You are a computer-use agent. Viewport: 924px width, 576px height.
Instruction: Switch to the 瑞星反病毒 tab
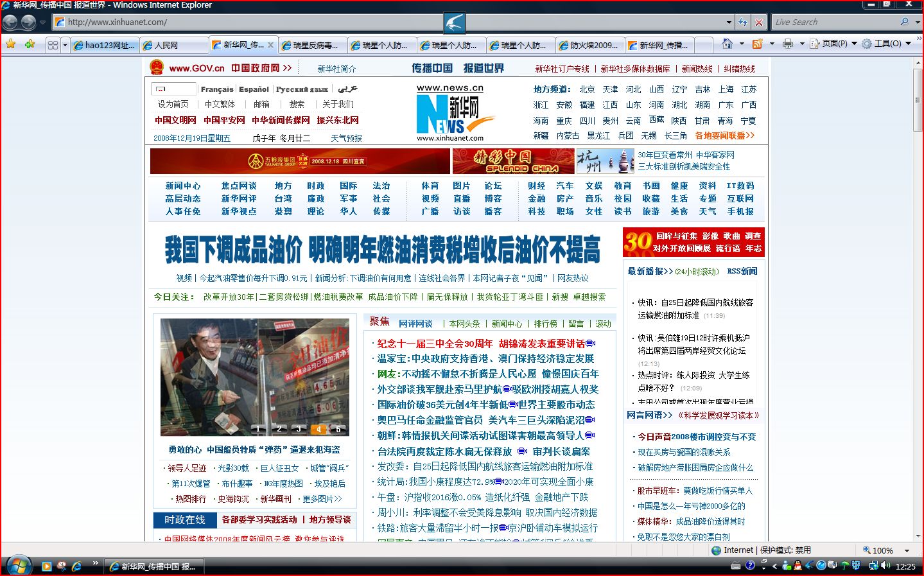[312, 45]
